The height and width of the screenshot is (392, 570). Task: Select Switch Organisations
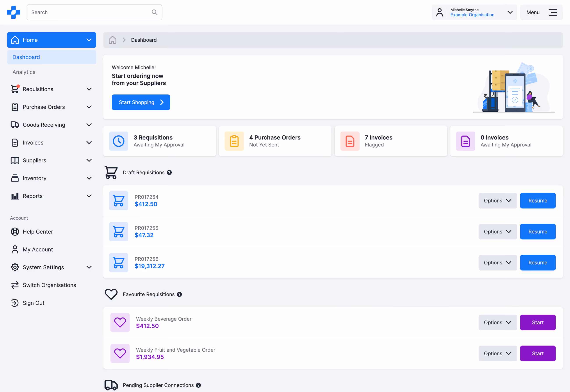(x=49, y=285)
